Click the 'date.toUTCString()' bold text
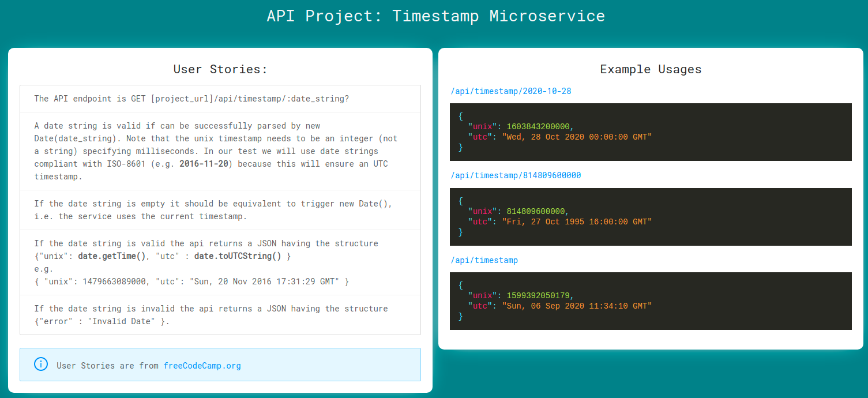The height and width of the screenshot is (398, 868). pos(238,256)
